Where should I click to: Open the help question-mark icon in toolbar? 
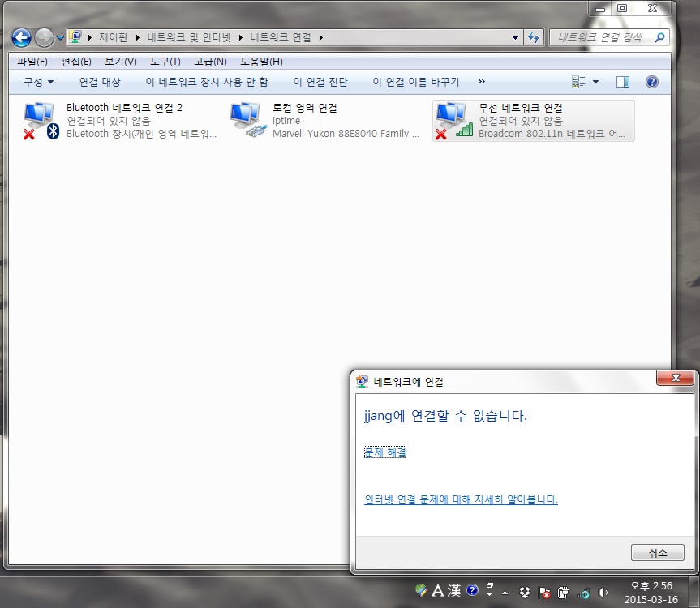tap(652, 82)
